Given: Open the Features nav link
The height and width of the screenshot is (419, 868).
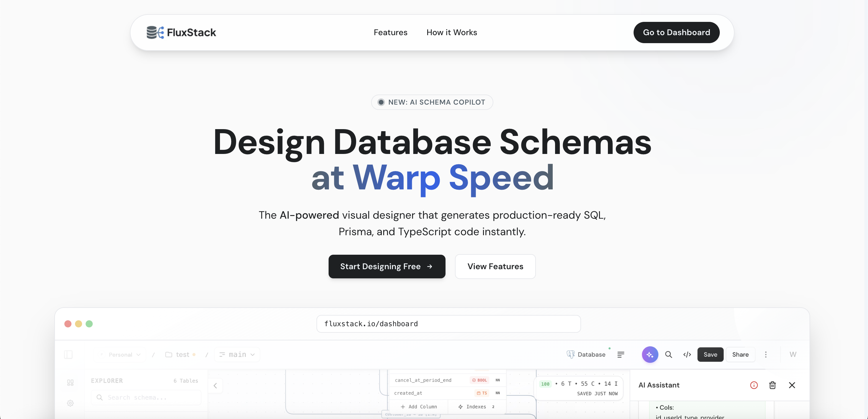Looking at the screenshot, I should tap(390, 33).
